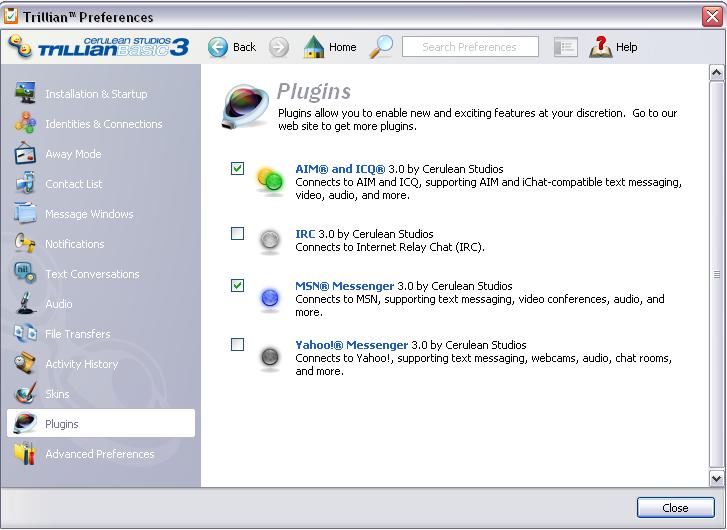Uncheck the MSN Messenger plugin checkbox
Image resolution: width=727 pixels, height=530 pixels.
click(237, 285)
